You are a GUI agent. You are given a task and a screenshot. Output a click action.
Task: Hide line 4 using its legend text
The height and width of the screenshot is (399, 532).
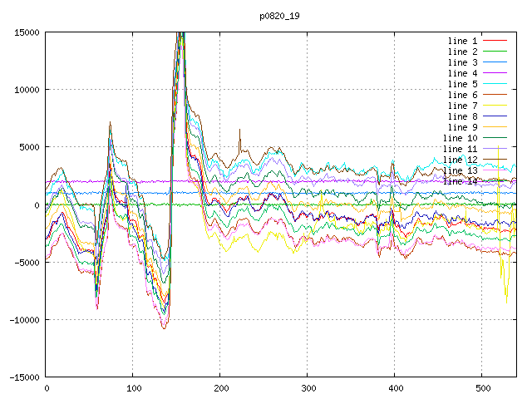click(x=462, y=73)
